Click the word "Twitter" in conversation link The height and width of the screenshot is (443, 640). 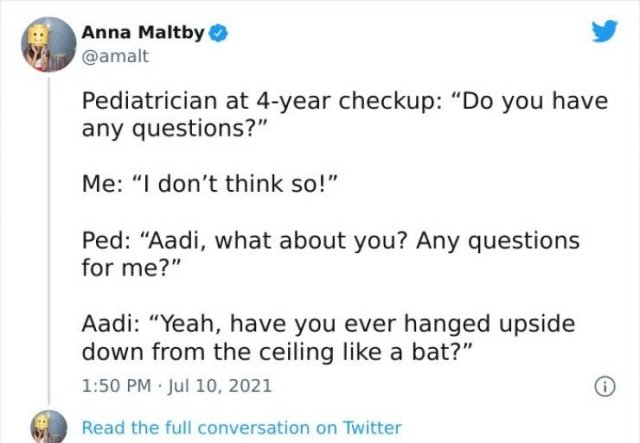(370, 427)
